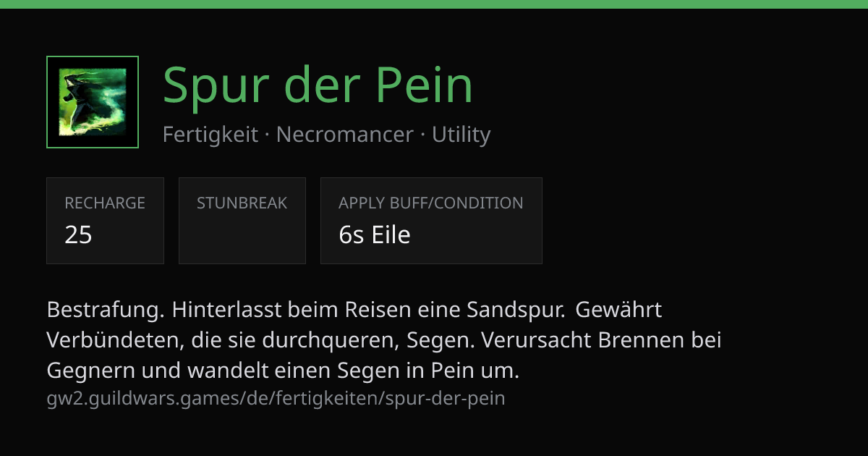The height and width of the screenshot is (456, 868).
Task: Click the RECHARGE stat card
Action: coord(105,221)
